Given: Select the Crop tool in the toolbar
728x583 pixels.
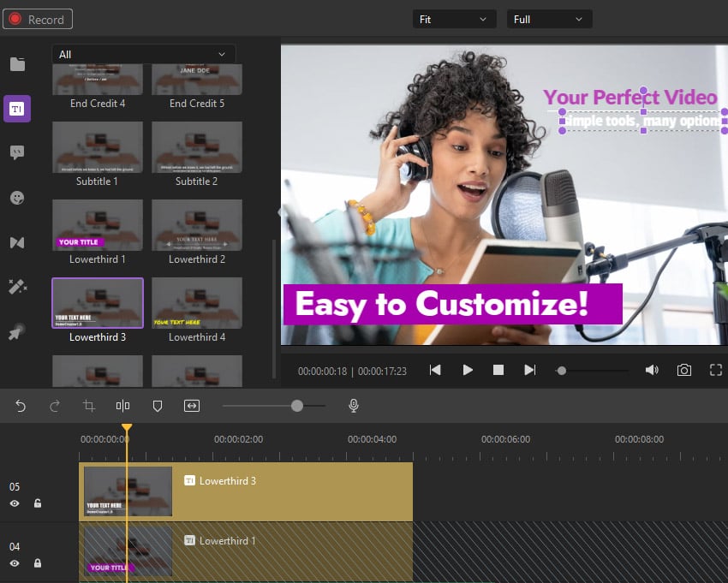Looking at the screenshot, I should pos(88,405).
